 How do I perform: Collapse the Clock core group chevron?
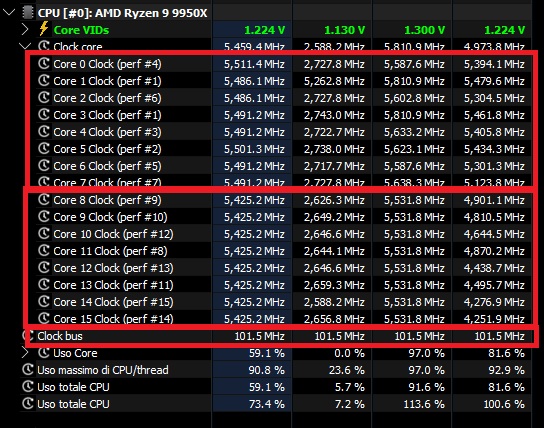(25, 46)
